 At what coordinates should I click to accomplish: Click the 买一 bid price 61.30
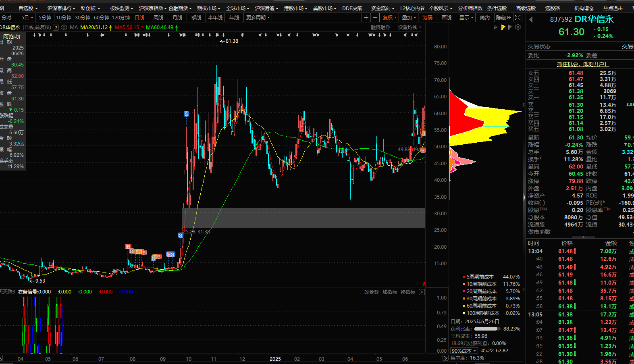576,105
